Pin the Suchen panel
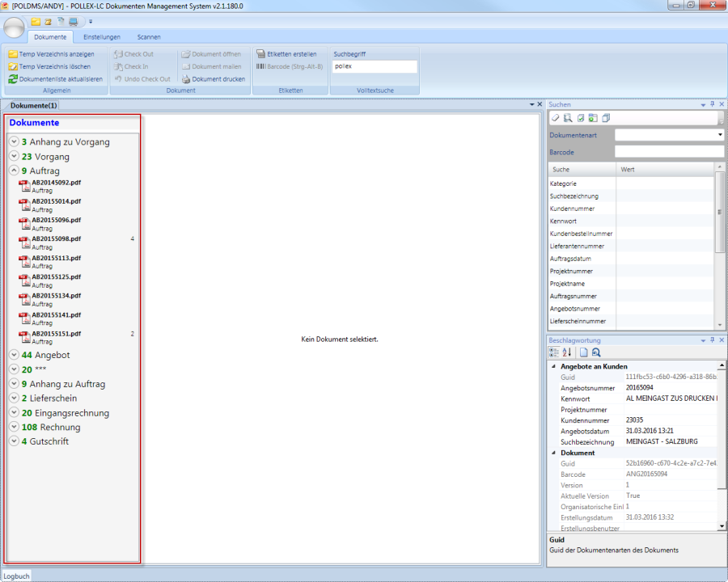 click(712, 105)
